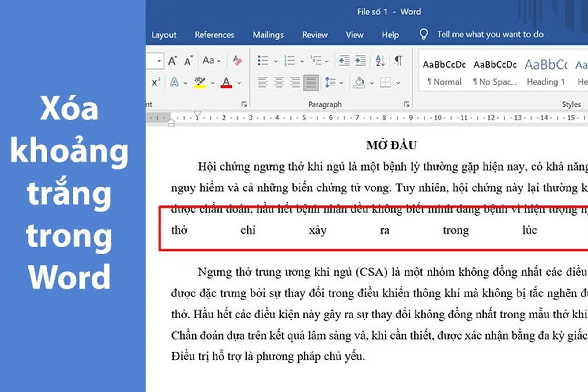Apply the Font Color to selected text
The width and height of the screenshot is (588, 392).
tap(227, 82)
